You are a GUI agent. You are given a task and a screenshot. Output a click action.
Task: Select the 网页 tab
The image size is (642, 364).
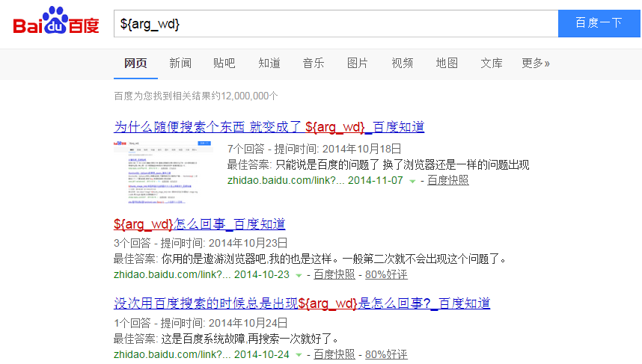(135, 64)
